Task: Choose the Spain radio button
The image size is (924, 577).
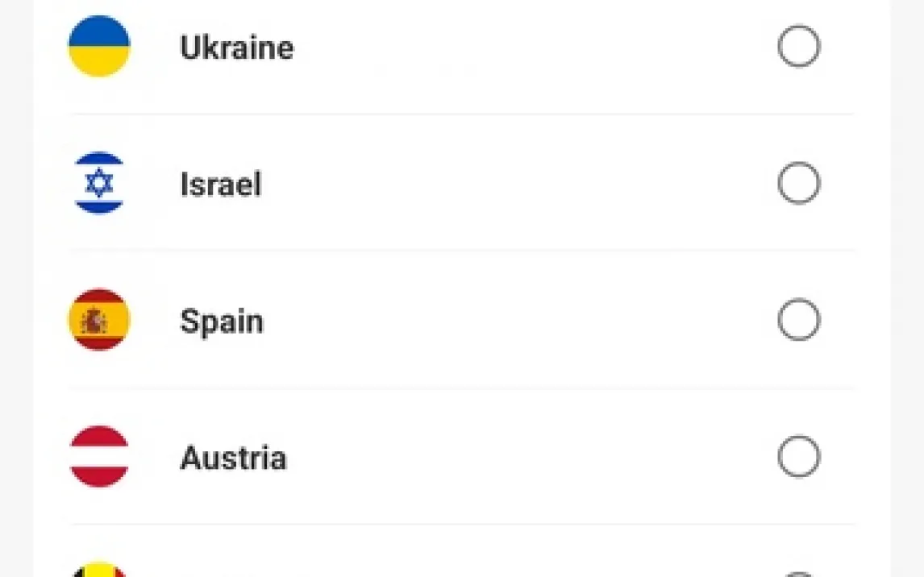Action: (798, 320)
